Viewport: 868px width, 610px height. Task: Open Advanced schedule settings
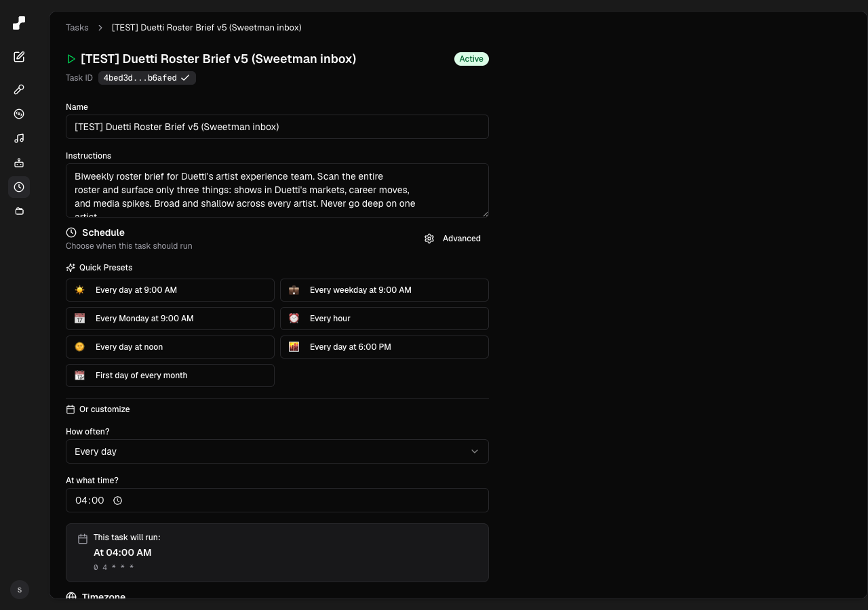(452, 239)
